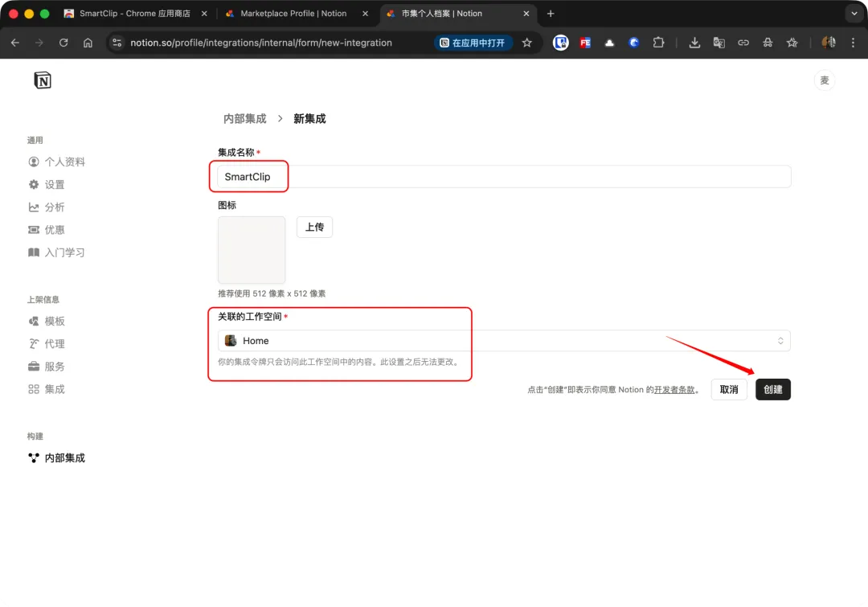View site information icon in address bar

pyautogui.click(x=117, y=43)
